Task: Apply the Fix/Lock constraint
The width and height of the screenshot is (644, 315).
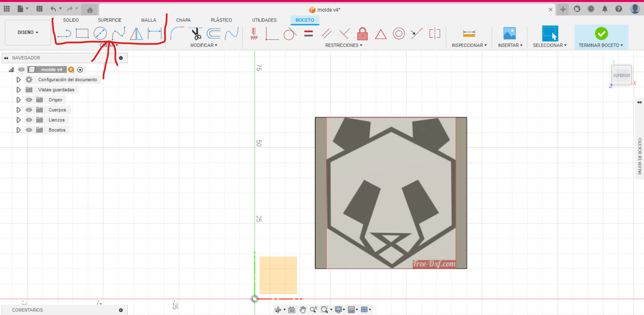Action: coord(362,34)
